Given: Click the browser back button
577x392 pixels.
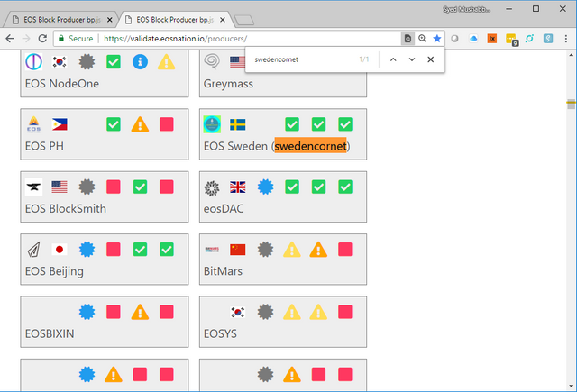Looking at the screenshot, I should tap(10, 39).
